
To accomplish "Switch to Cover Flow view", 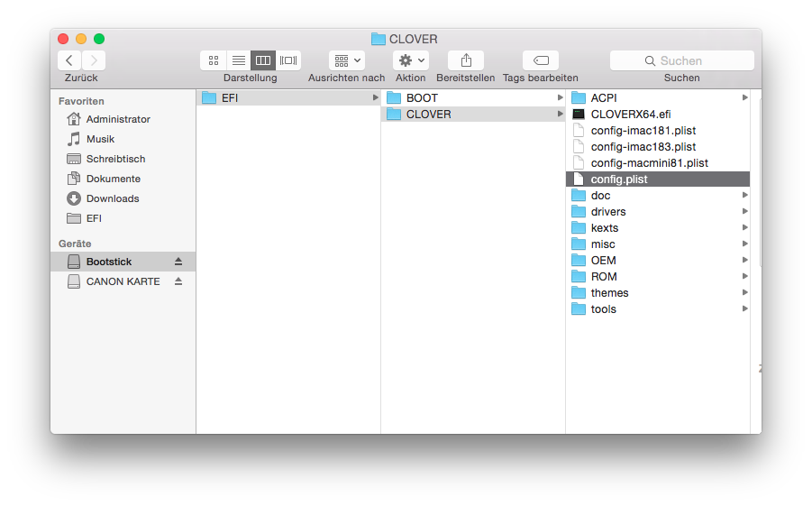I will coord(288,60).
